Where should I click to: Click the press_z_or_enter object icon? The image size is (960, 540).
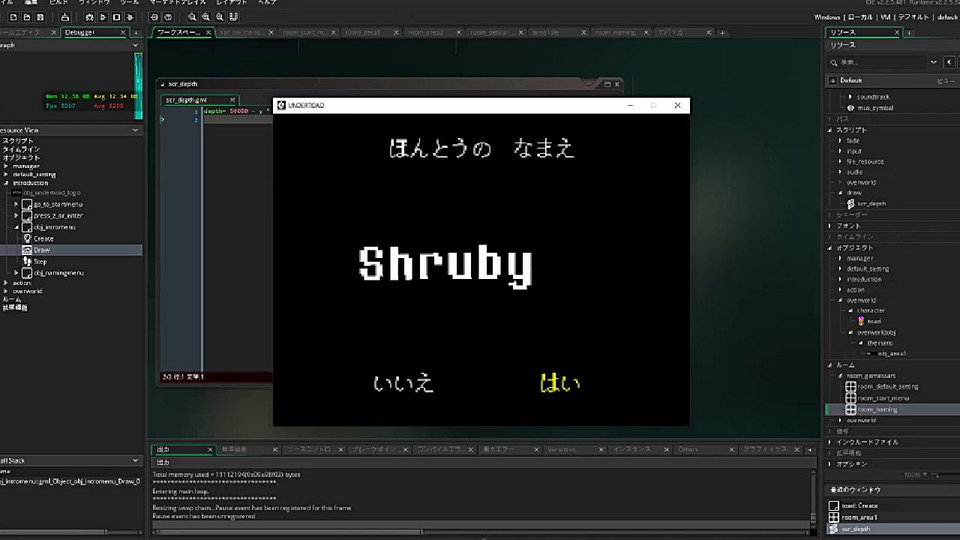tap(27, 216)
